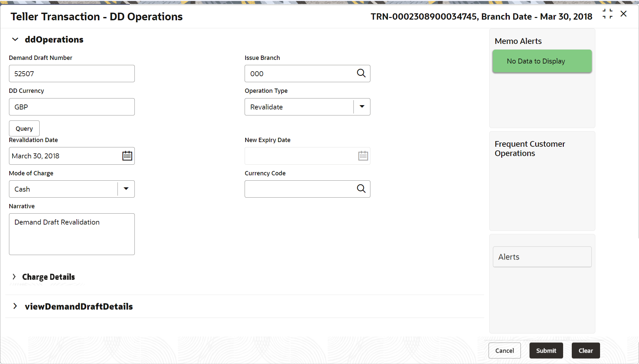Click into the DD Currency field
The height and width of the screenshot is (364, 639).
pyautogui.click(x=72, y=107)
